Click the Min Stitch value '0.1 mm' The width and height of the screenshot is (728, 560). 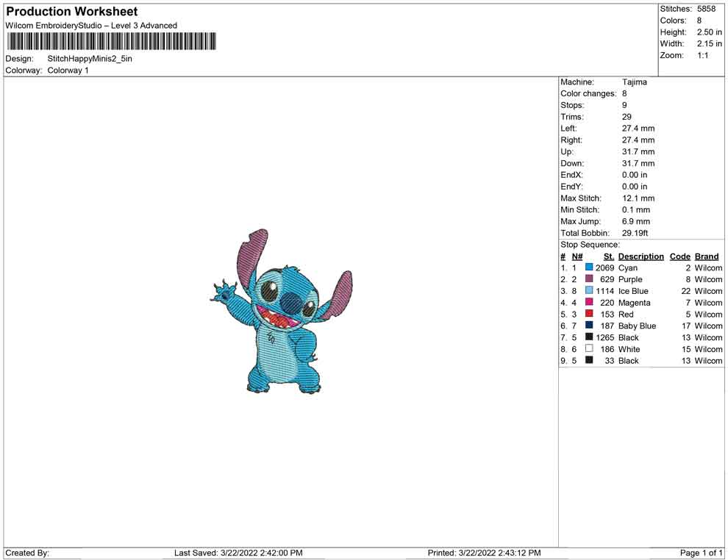coord(636,209)
